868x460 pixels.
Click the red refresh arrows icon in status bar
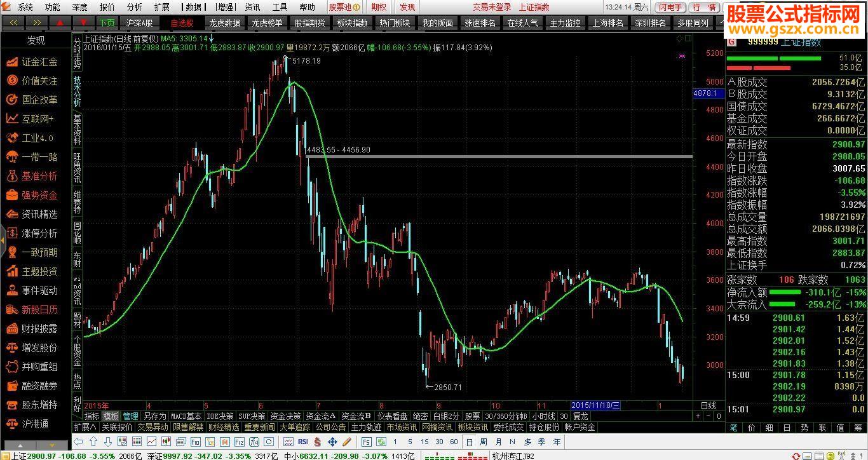coord(796,456)
